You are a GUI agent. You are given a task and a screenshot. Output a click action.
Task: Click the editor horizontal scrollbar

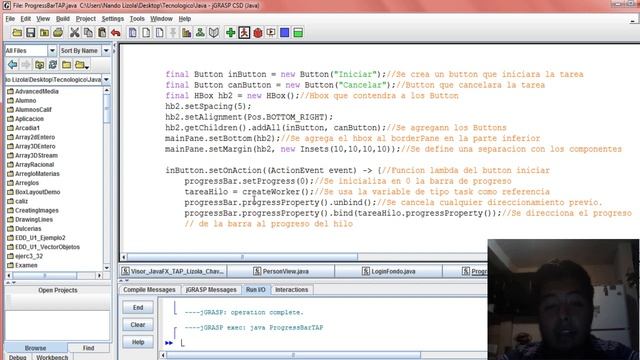pos(242,257)
